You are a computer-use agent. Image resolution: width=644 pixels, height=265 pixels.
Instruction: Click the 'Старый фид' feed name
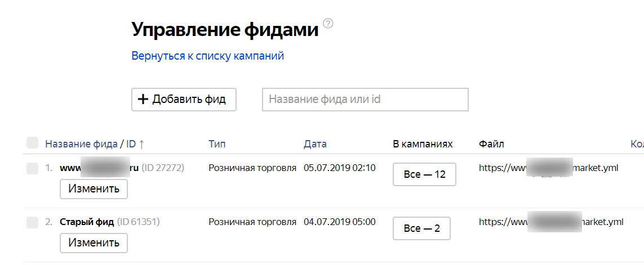point(87,222)
